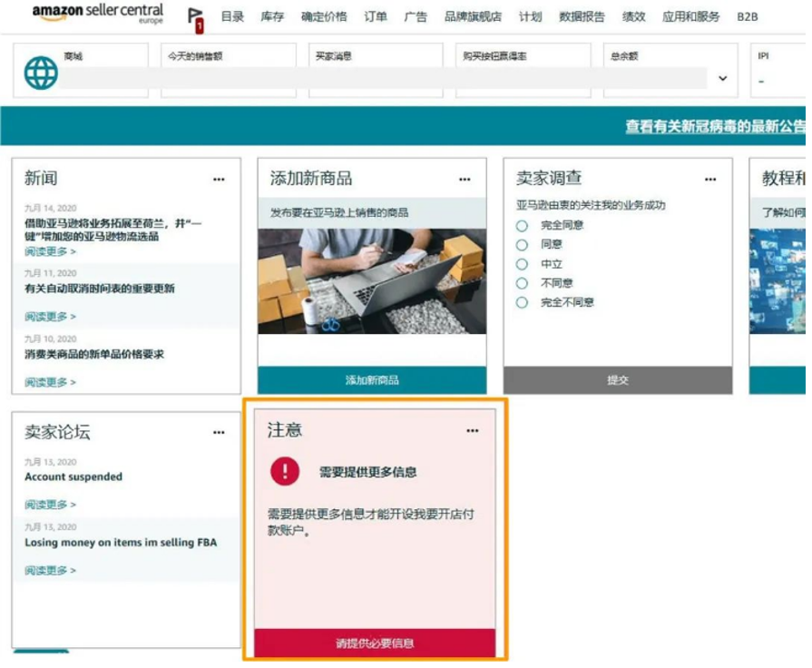Open the 注意 card three-dot menu
The image size is (812, 668).
[x=473, y=431]
